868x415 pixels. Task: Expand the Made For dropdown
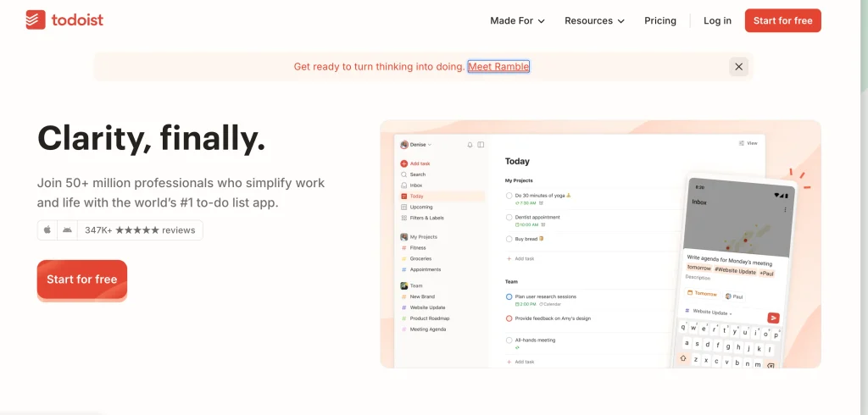(518, 20)
